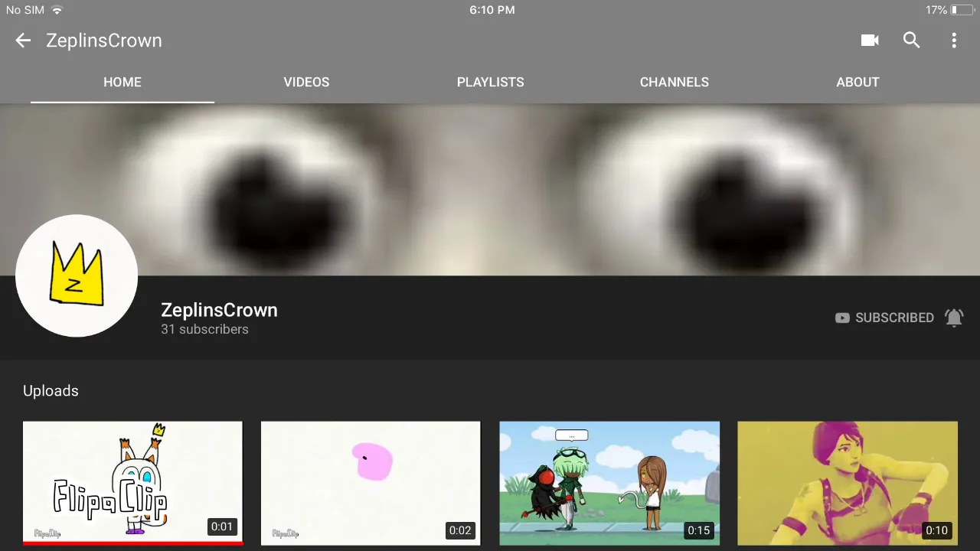Tap the Uploads section heading
The image size is (980, 551).
pos(51,390)
